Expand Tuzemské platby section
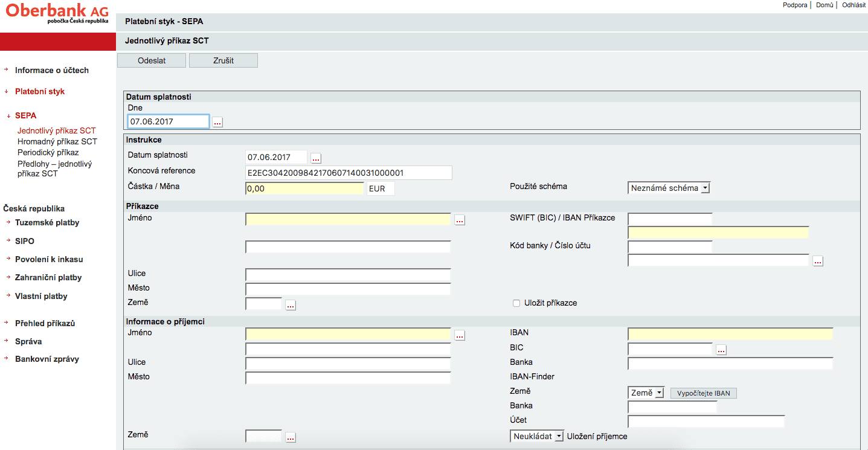This screenshot has height=450, width=868. 47,222
